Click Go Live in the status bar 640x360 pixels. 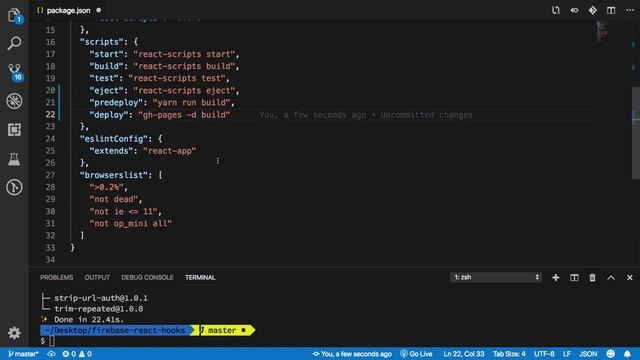coord(416,354)
